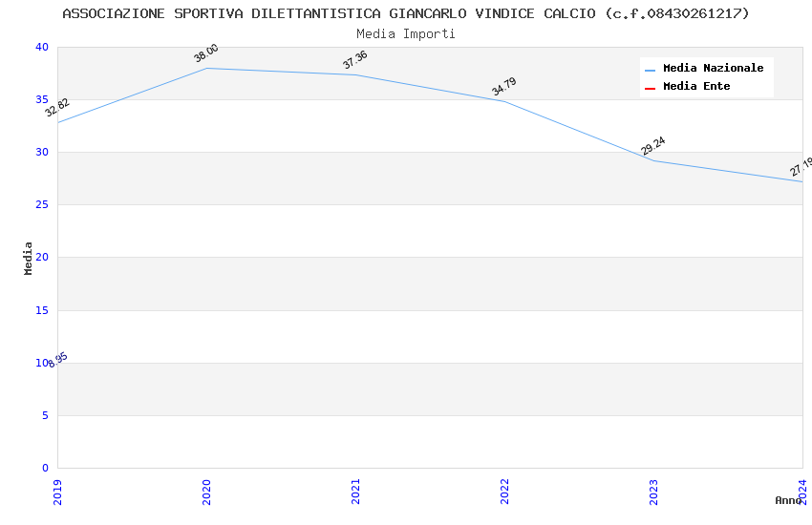
Task: Select the 2023 year axis label
Action: click(653, 492)
